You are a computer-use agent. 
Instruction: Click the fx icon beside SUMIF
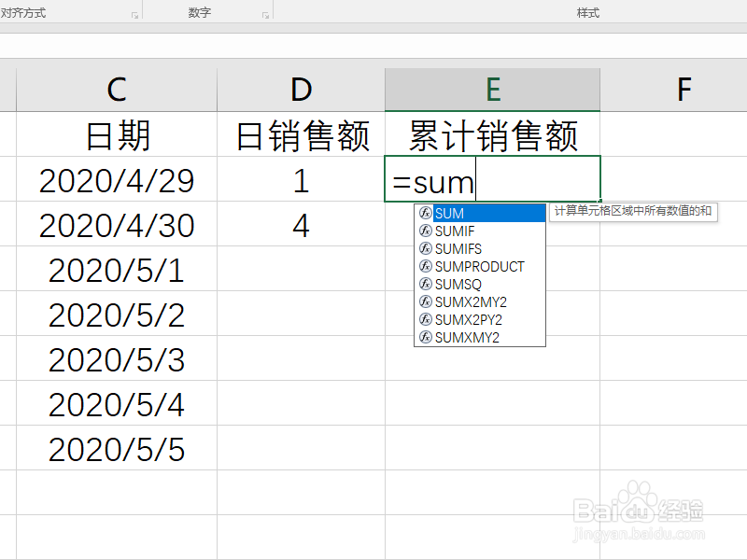426,231
